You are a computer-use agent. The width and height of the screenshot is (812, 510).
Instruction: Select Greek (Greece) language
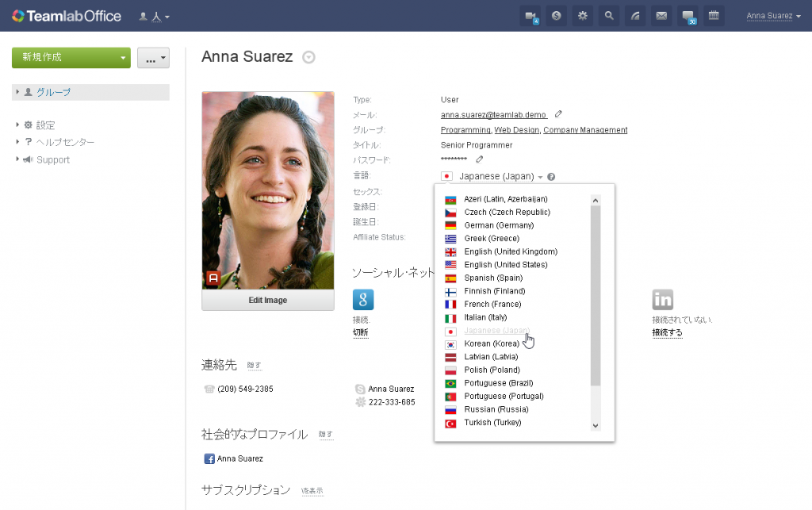(x=492, y=239)
